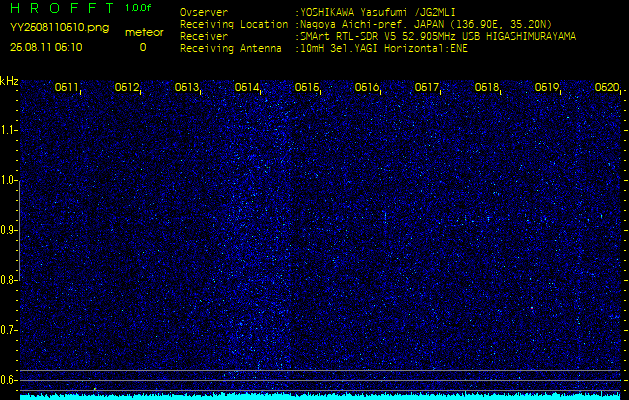
Task: Click the 0515 time marker
Action: pyautogui.click(x=306, y=87)
